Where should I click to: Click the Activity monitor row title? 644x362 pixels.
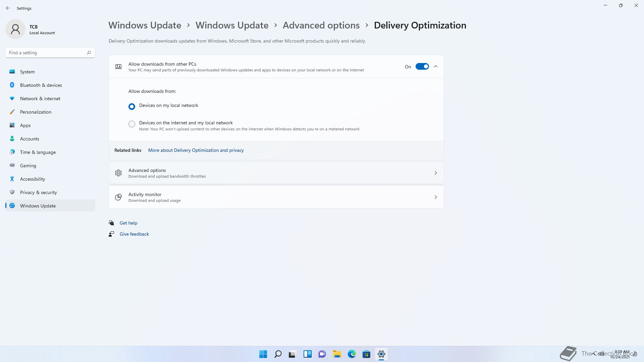pos(145,194)
